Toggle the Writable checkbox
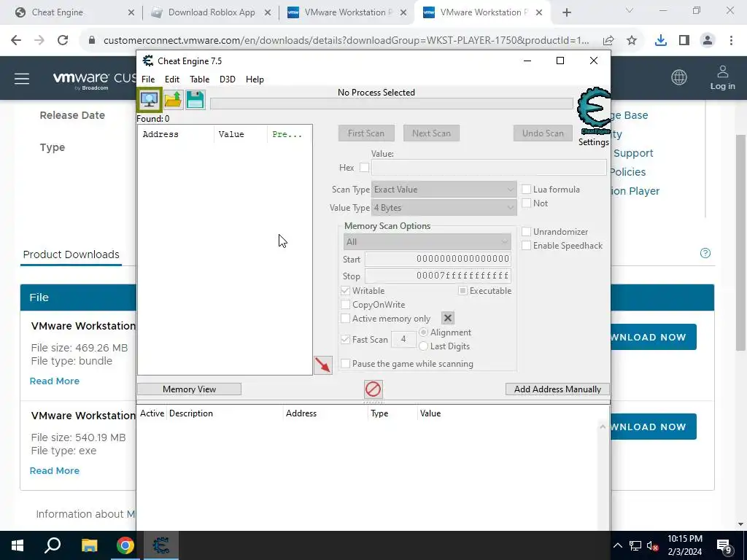This screenshot has width=747, height=560. [345, 290]
